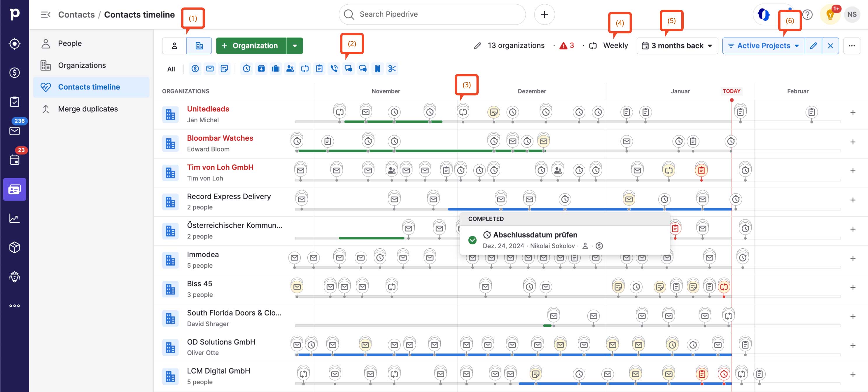Open Organizations in the contacts menu
The height and width of the screenshot is (392, 868).
click(x=82, y=65)
